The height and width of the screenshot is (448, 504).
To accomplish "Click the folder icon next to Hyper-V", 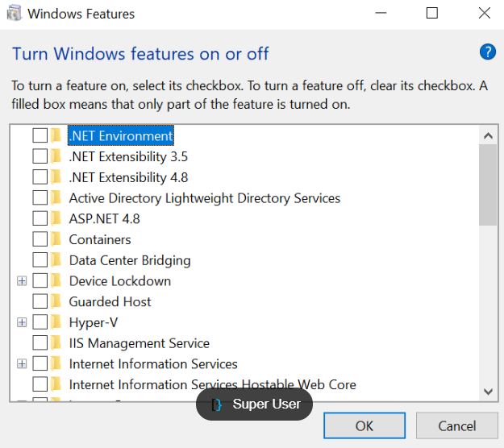I will point(56,322).
